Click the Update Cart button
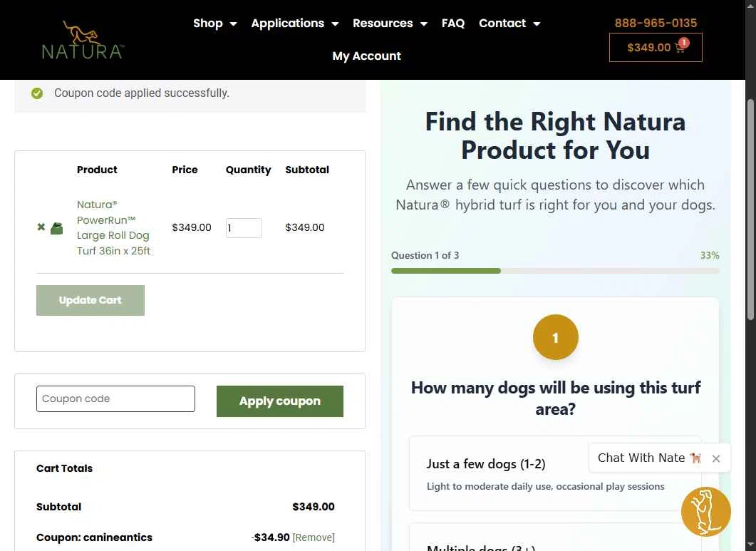Viewport: 756px width, 551px height. (90, 300)
